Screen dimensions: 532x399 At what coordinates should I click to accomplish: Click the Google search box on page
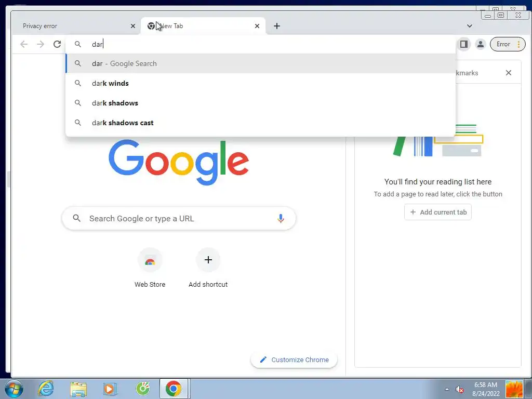tap(179, 218)
